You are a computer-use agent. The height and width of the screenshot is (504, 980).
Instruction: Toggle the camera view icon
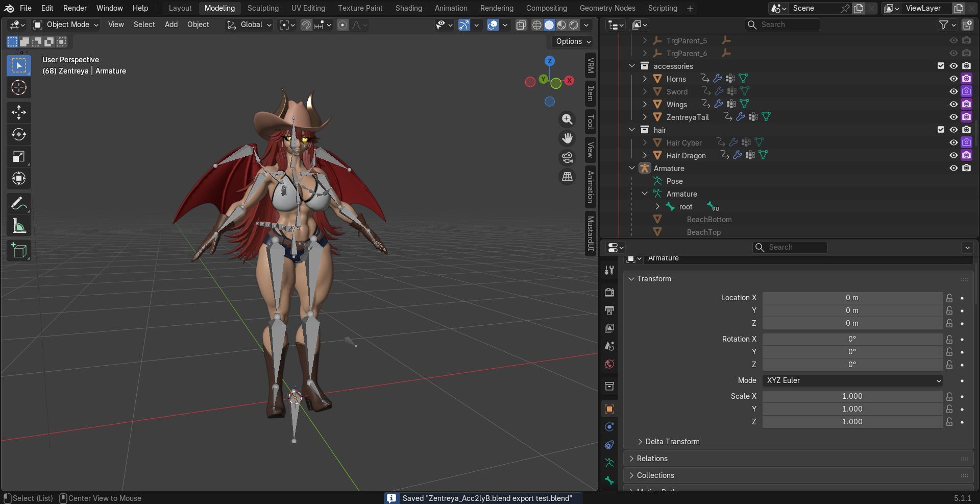point(567,157)
